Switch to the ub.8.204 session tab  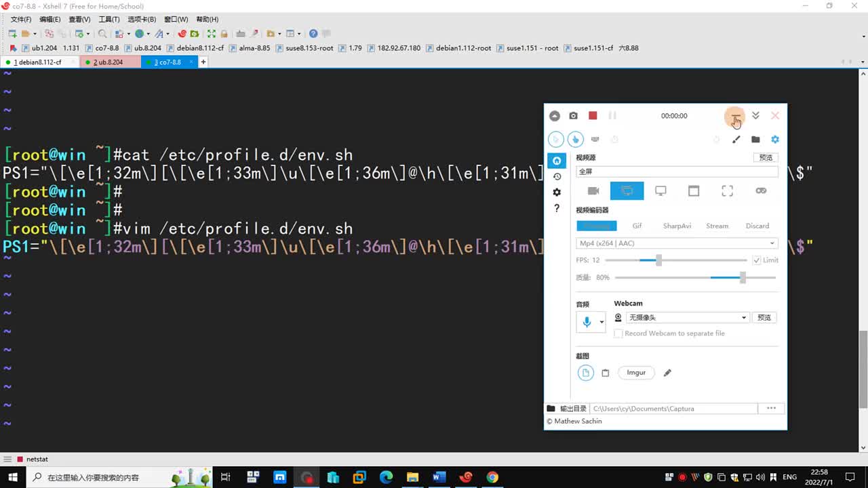(111, 62)
